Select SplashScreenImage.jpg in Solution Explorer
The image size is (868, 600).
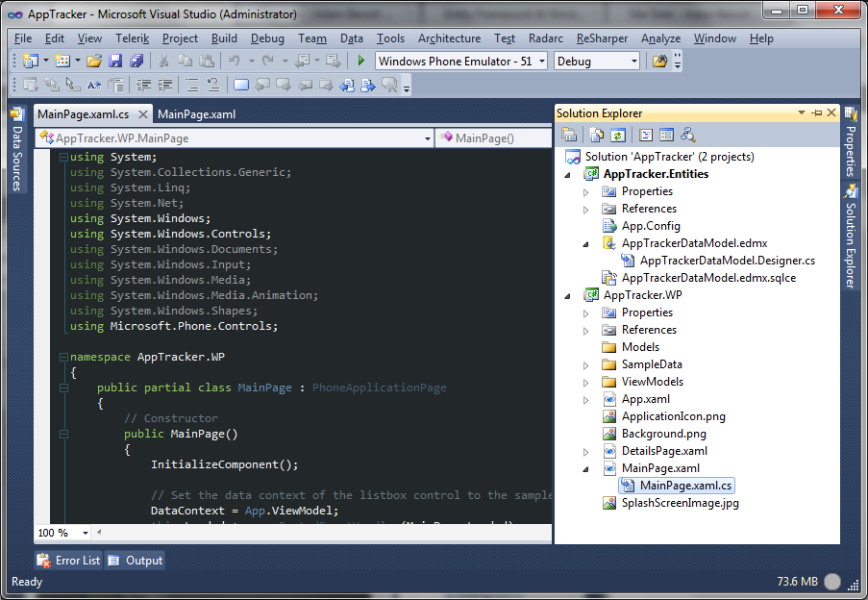[x=680, y=503]
